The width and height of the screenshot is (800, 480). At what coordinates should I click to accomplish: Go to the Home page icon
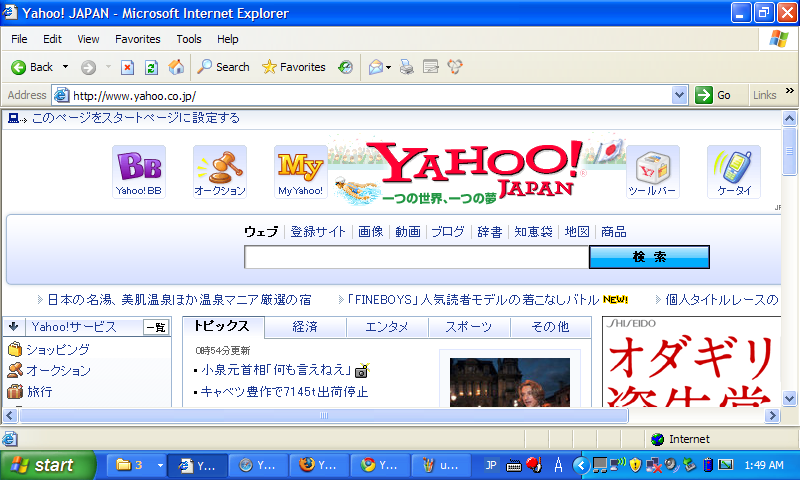tap(176, 67)
